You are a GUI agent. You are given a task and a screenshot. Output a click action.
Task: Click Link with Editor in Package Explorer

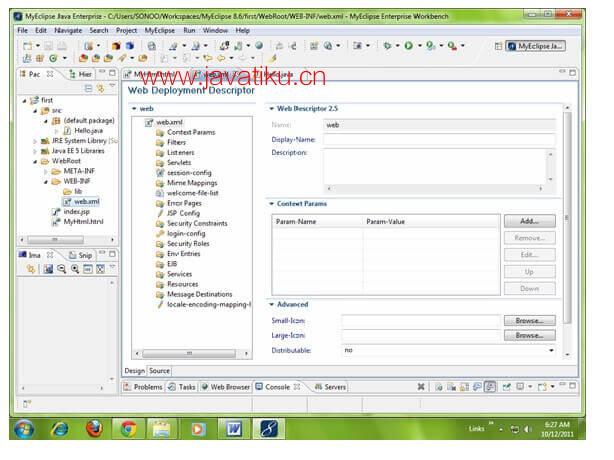tap(100, 88)
